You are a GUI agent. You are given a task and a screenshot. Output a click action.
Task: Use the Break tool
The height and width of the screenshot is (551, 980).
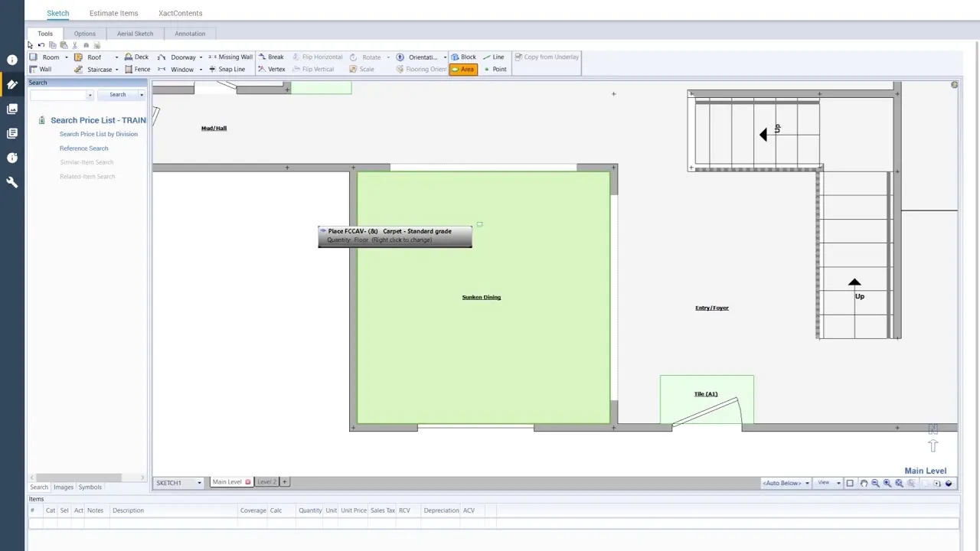point(270,57)
